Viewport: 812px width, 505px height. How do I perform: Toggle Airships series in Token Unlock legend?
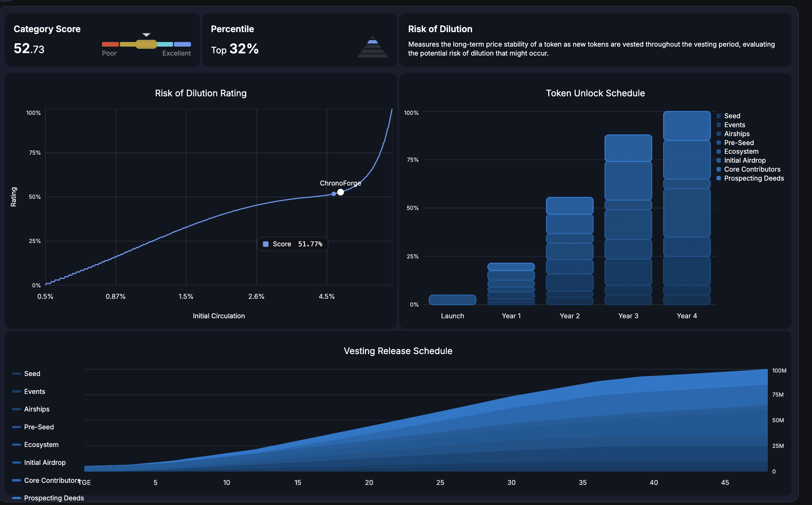[x=733, y=134]
